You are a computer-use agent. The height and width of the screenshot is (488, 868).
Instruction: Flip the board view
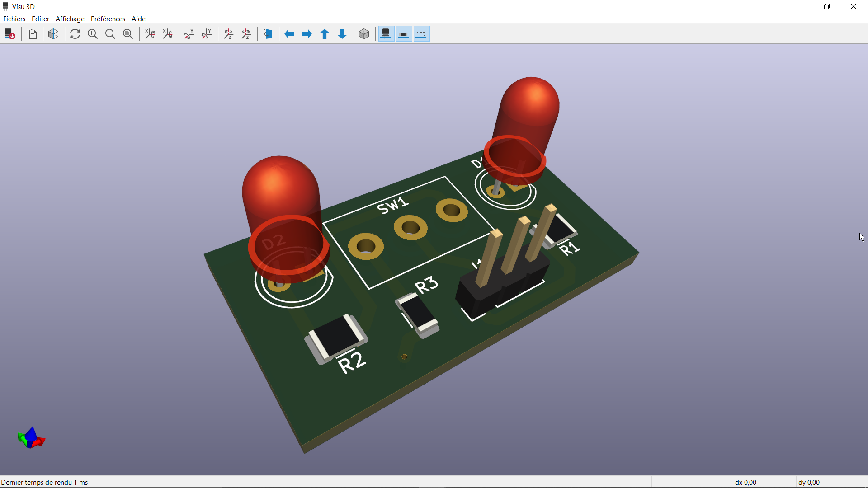[268, 34]
